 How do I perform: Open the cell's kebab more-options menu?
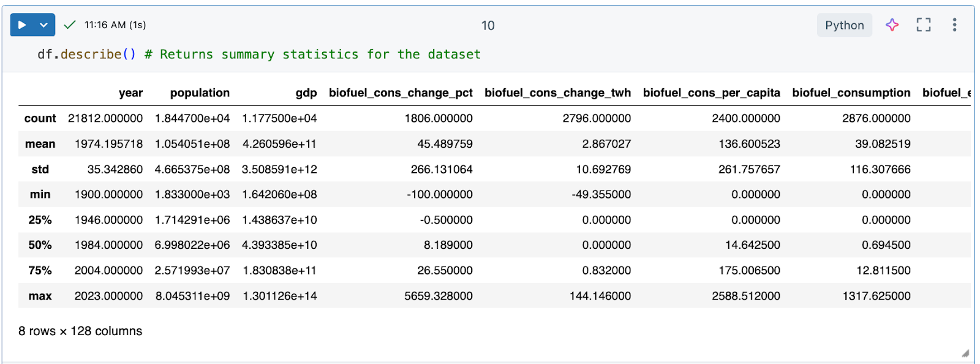tap(954, 25)
